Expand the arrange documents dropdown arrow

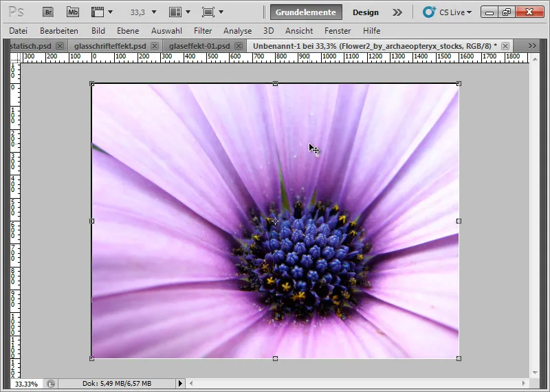pos(188,12)
